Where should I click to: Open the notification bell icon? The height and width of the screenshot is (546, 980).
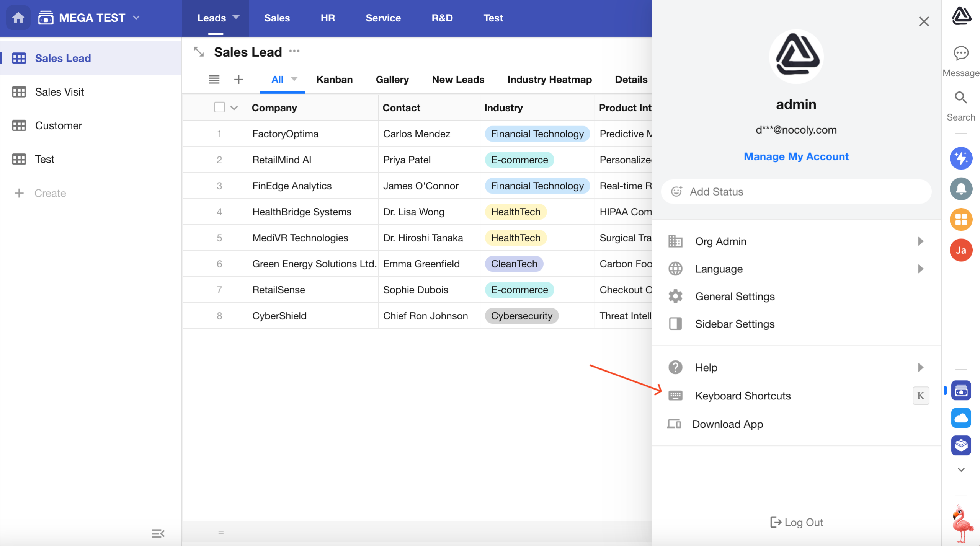[x=961, y=189]
